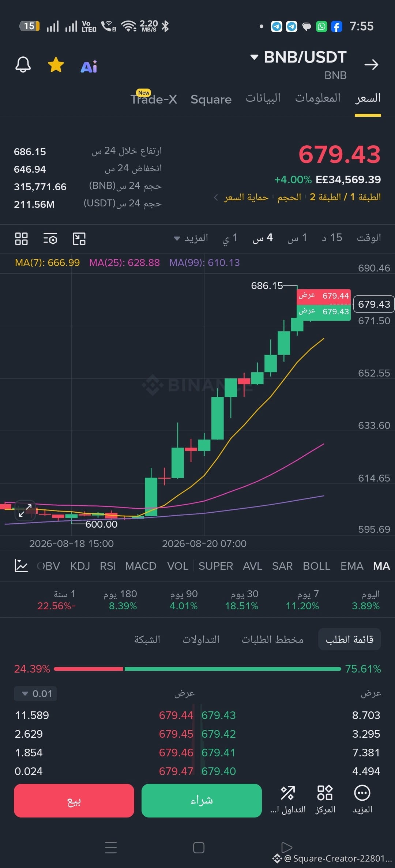Tap the Android back triangle button

(x=287, y=847)
